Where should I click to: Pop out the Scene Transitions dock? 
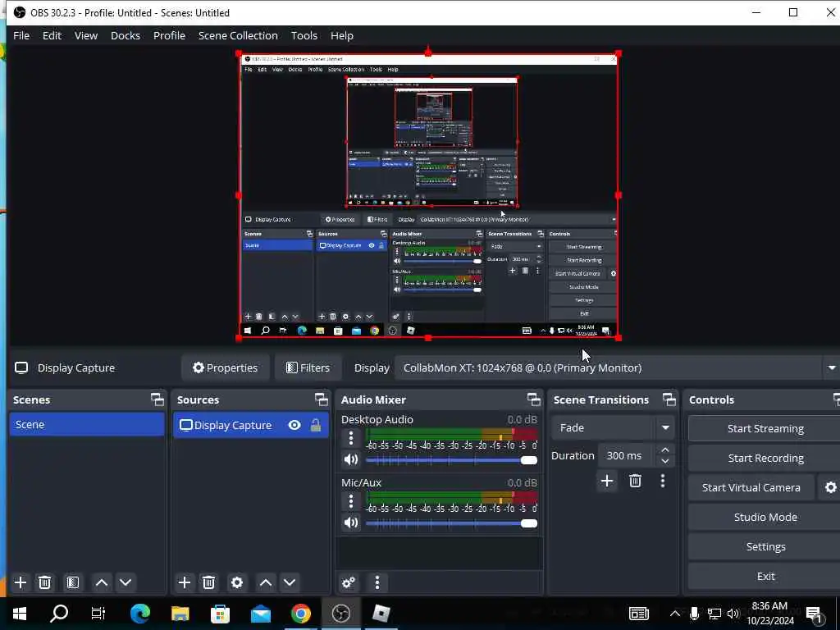(x=669, y=399)
